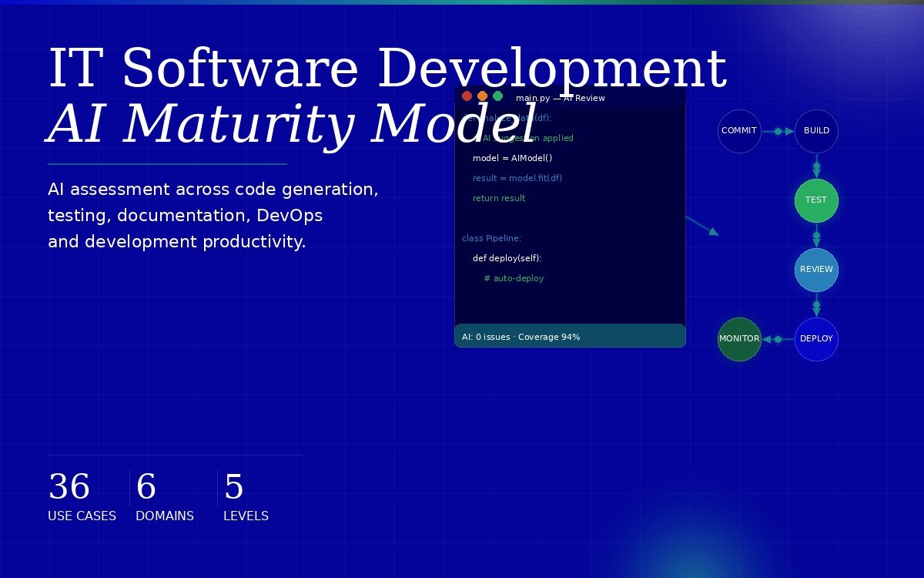Click the "AI Maturity Model" italic title
924x578 pixels.
[x=291, y=123]
